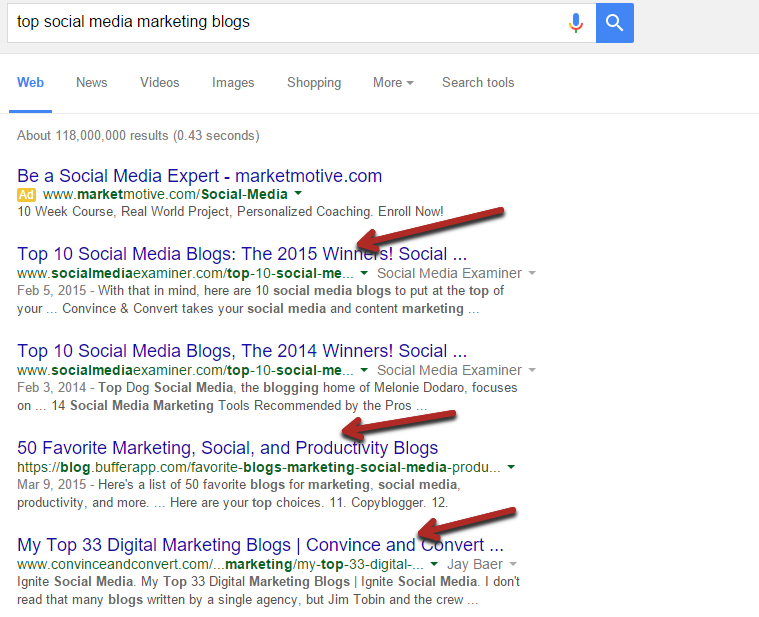Open the 'Be a Social Media Expert' ad link
The image size is (759, 617).
point(199,176)
